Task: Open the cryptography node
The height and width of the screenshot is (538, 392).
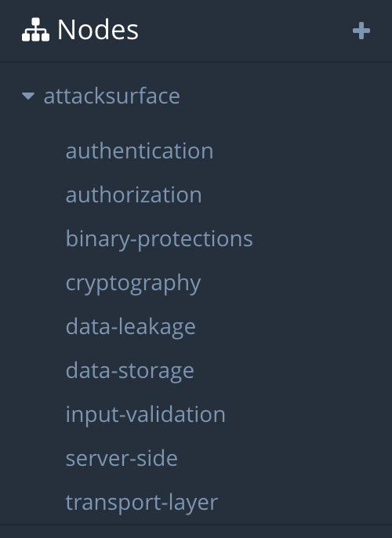Action: (133, 283)
